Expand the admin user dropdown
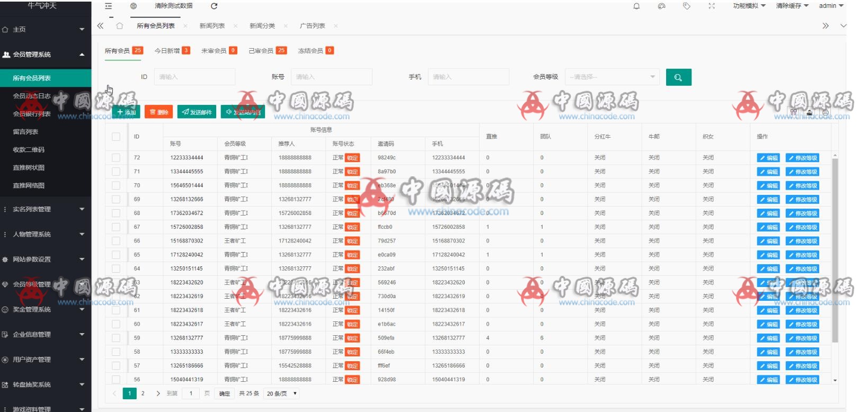The image size is (868, 412). pos(830,6)
